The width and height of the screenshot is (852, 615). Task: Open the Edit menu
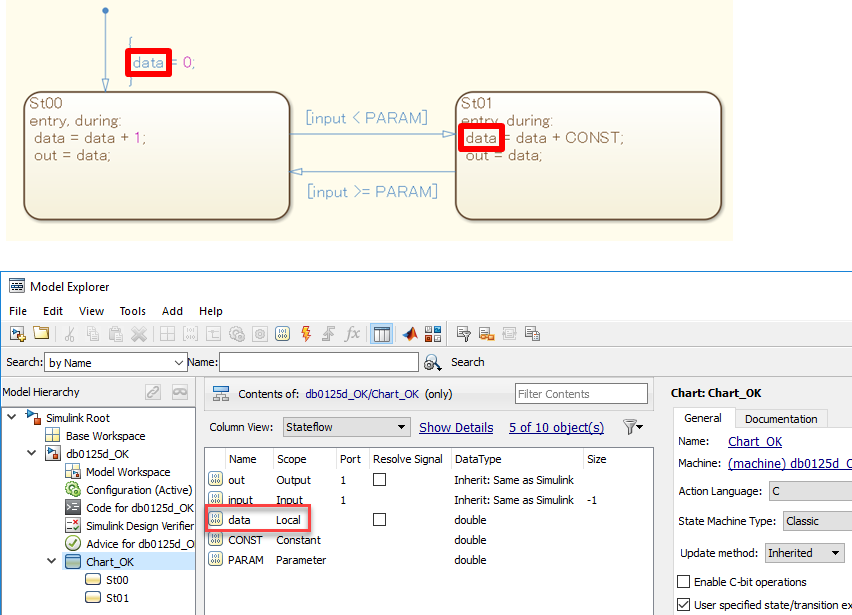tap(53, 311)
